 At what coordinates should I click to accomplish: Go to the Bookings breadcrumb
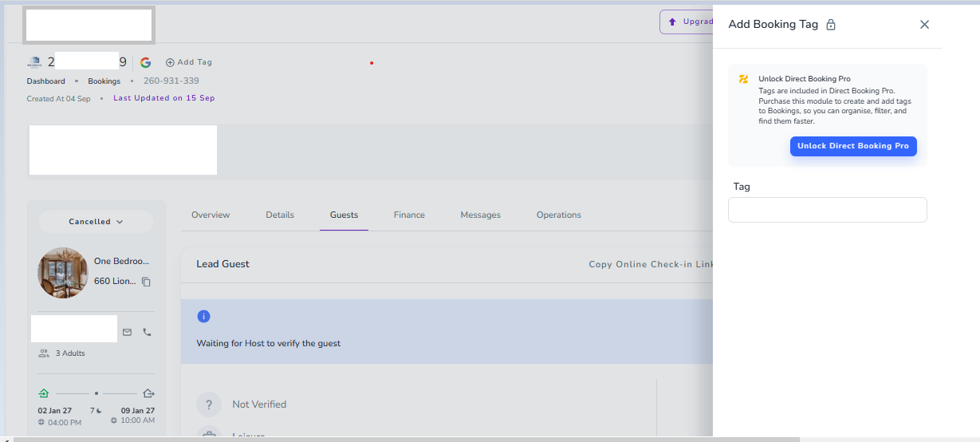coord(104,81)
